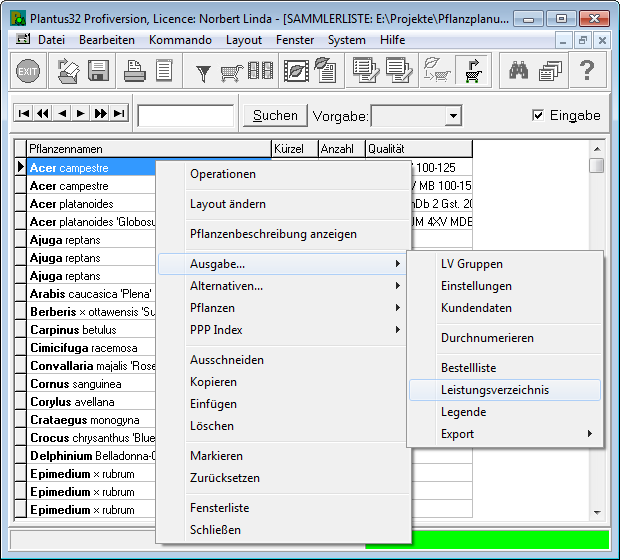The height and width of the screenshot is (560, 620).
Task: Click the binoculars search icon
Action: (519, 71)
